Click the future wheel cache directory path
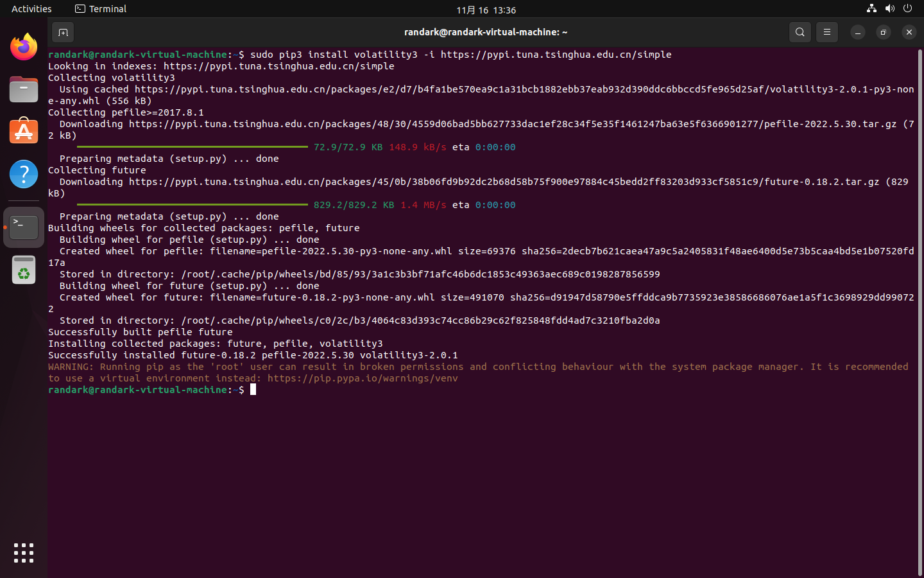924x578 pixels. tap(420, 320)
